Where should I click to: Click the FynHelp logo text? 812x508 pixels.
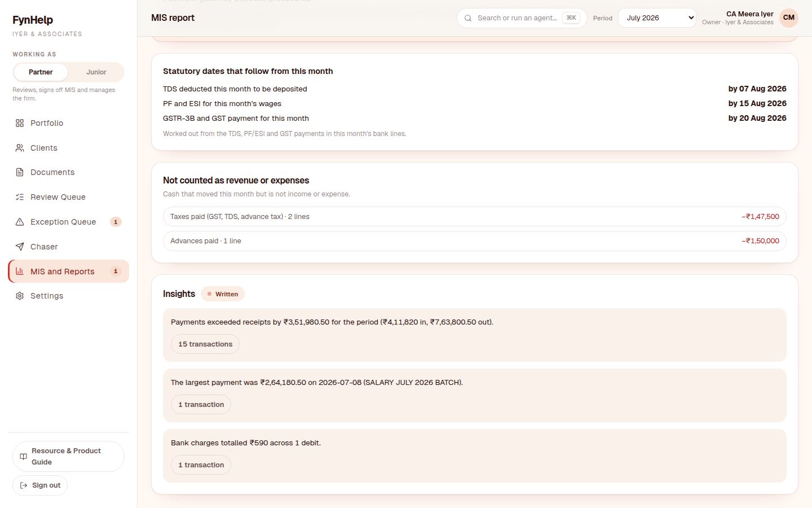pos(33,20)
